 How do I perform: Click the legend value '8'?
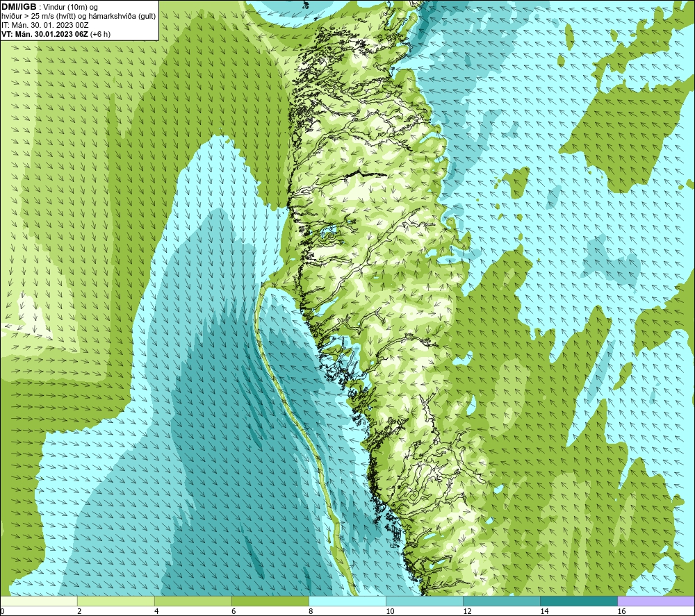coord(311,611)
